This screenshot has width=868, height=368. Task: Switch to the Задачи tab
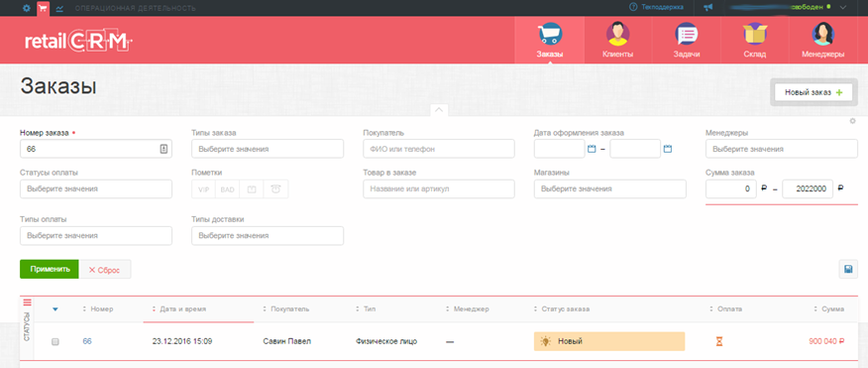pos(687,40)
